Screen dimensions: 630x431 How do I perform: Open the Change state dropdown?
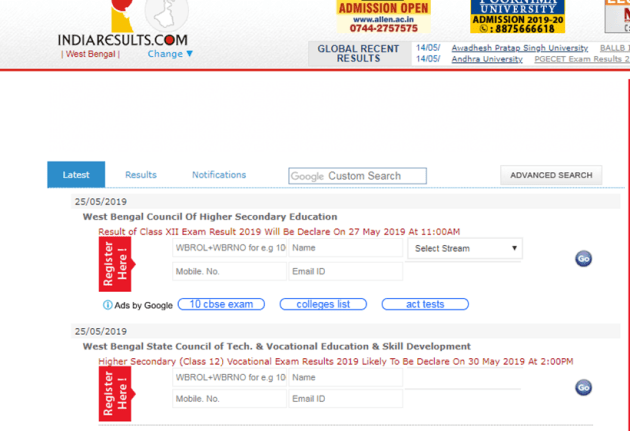coord(170,54)
